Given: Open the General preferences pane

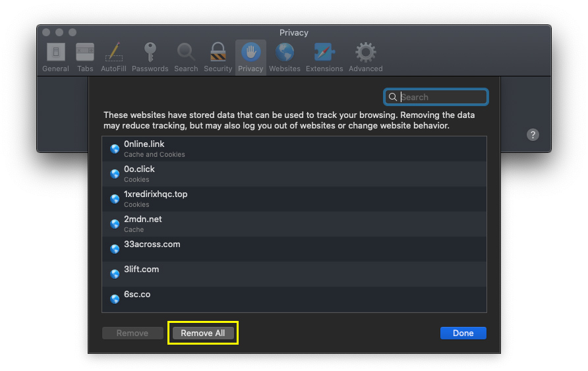Looking at the screenshot, I should 55,57.
